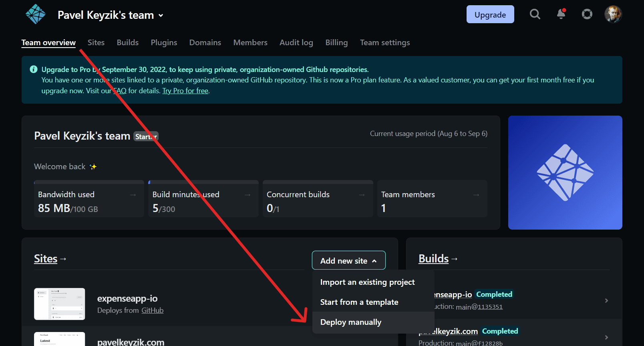The image size is (644, 346).
Task: Switch to the Plugins tab
Action: click(x=164, y=42)
